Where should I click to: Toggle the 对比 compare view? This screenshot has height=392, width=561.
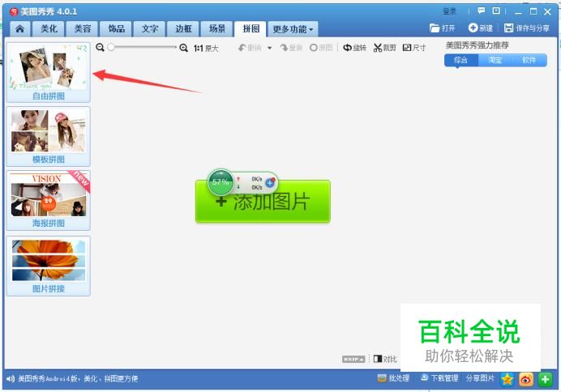[385, 359]
